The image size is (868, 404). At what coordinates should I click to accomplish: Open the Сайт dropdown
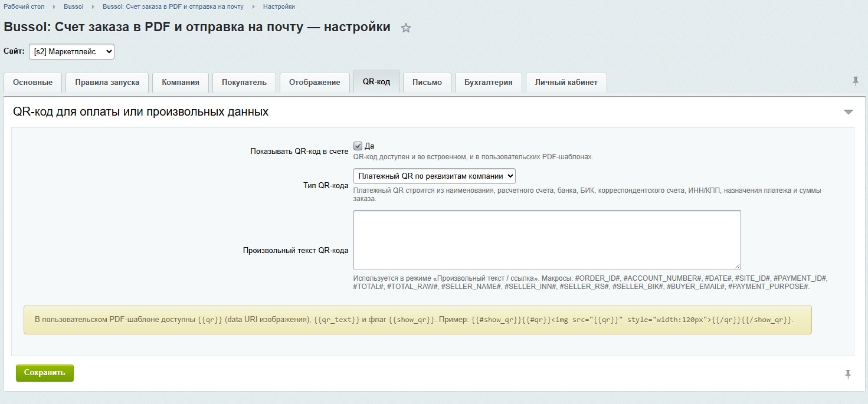tap(71, 52)
